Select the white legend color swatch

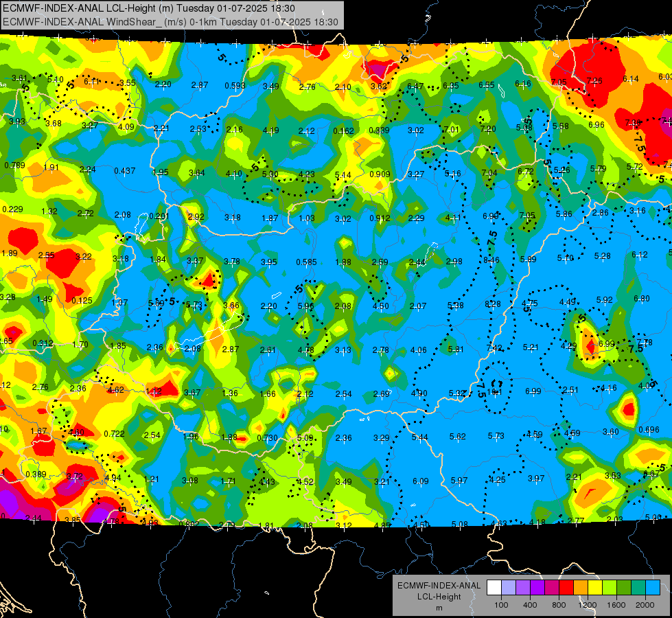tap(494, 588)
